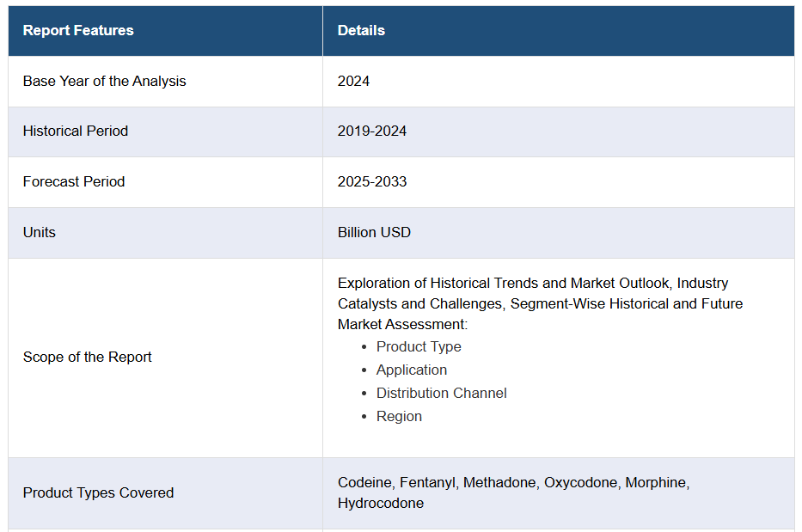802x532 pixels.
Task: Click the Application bullet item
Action: point(412,370)
